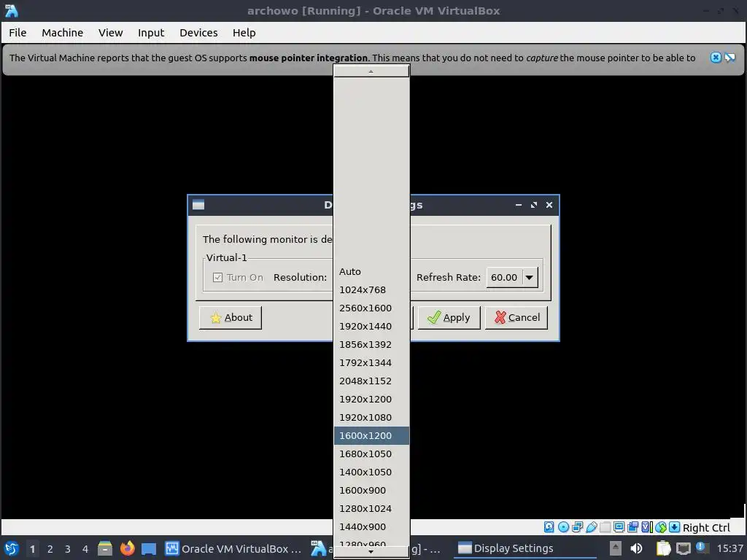Launch the file manager from taskbar
This screenshot has height=560, width=747.
(105, 548)
